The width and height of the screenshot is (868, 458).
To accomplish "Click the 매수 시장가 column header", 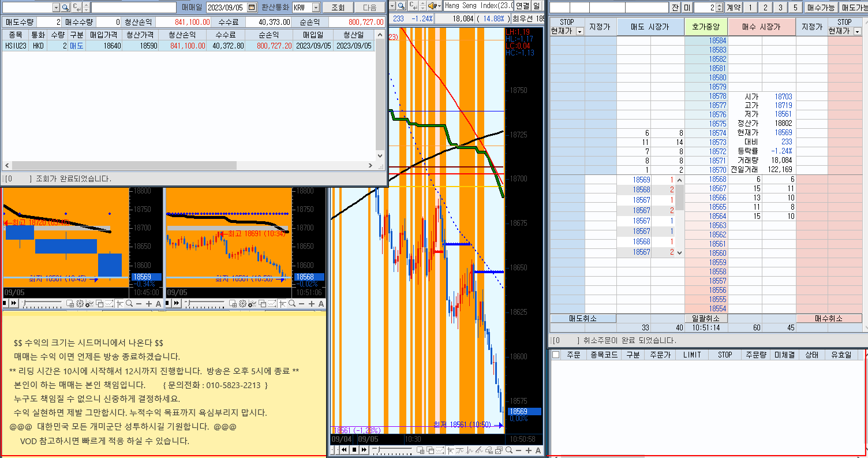I will coord(761,27).
